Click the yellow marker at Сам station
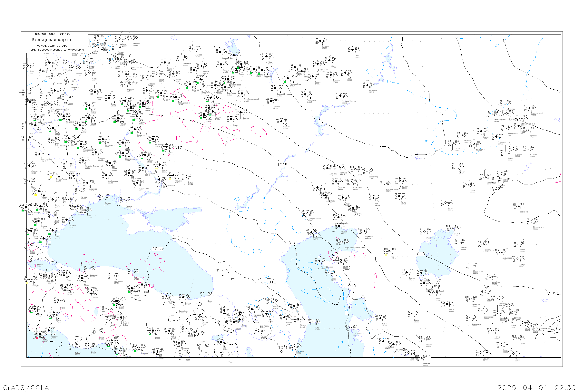588x392 pixels. [x=386, y=255]
